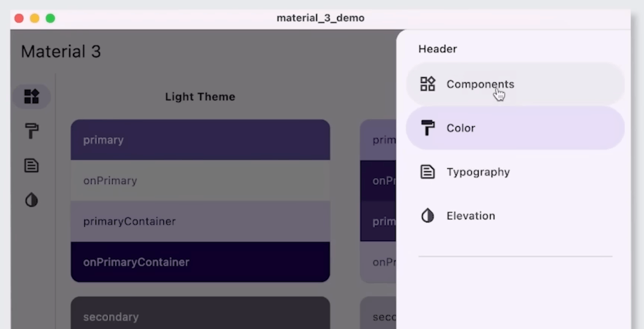This screenshot has height=329, width=644.
Task: Open Typography icon in navigation rail
Action: coord(32,166)
